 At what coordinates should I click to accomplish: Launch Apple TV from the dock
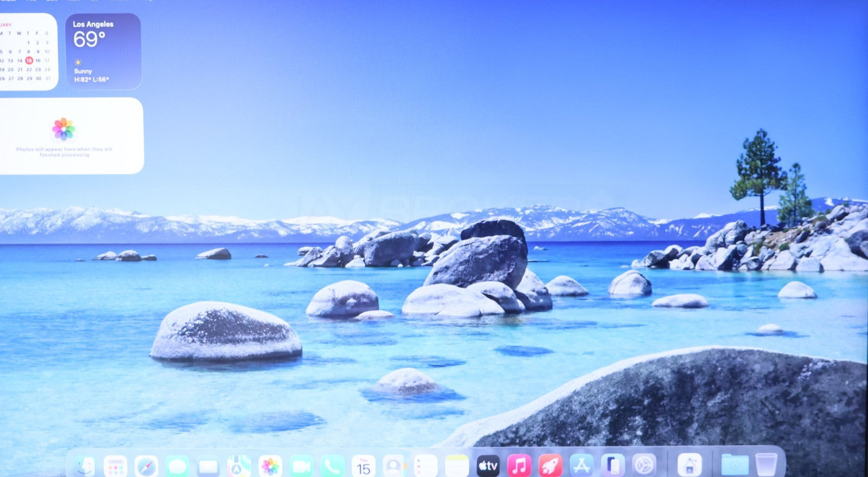(488, 466)
